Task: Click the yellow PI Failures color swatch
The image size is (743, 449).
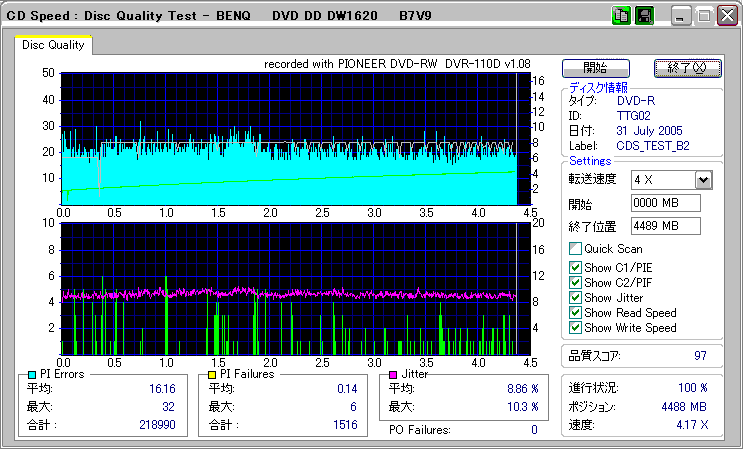Action: pos(213,374)
